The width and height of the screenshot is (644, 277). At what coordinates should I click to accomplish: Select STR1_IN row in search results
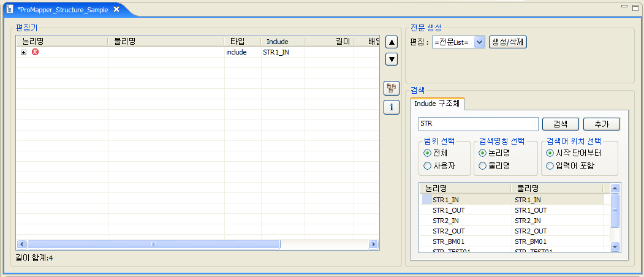pos(512,200)
